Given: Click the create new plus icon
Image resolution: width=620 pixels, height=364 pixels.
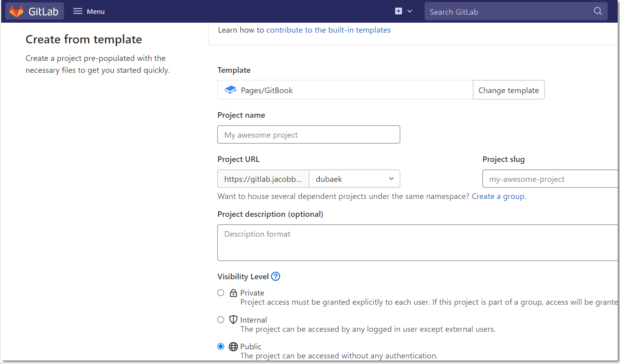Looking at the screenshot, I should (x=398, y=11).
